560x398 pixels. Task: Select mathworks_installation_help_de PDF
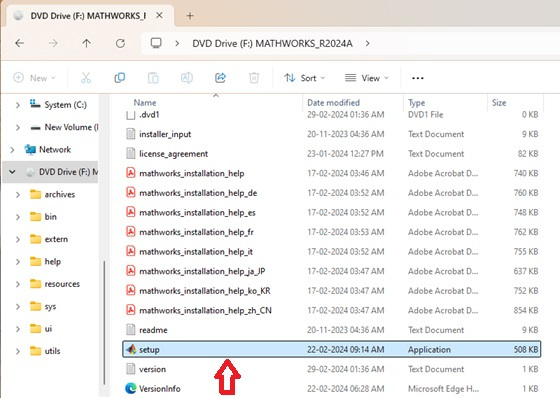click(331, 193)
